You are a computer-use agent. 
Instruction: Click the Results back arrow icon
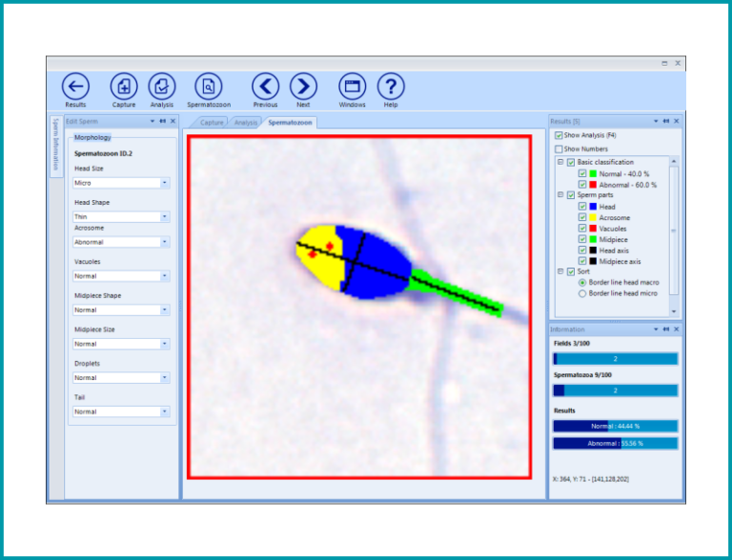pyautogui.click(x=75, y=86)
